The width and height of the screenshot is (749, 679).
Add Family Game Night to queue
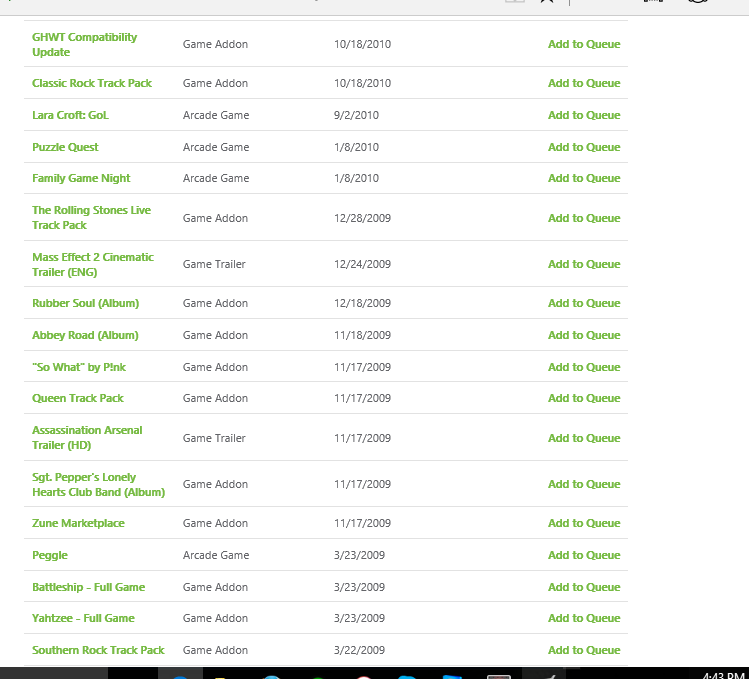click(x=584, y=178)
